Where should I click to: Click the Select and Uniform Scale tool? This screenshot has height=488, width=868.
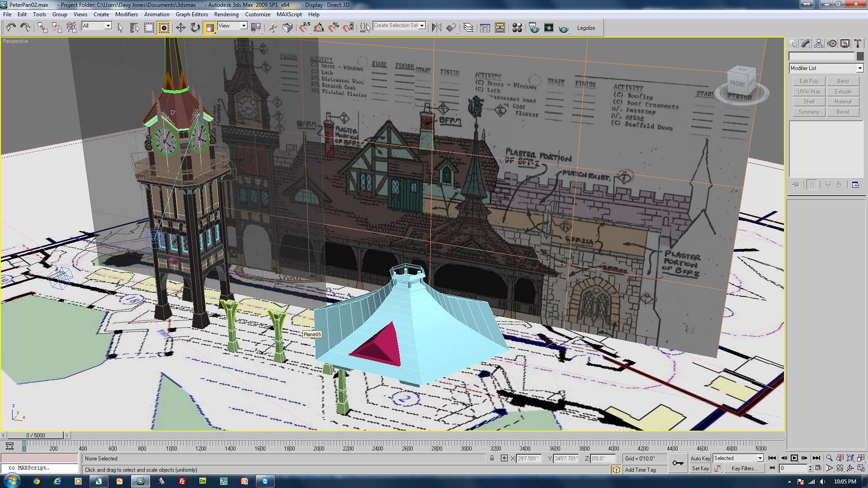point(209,28)
